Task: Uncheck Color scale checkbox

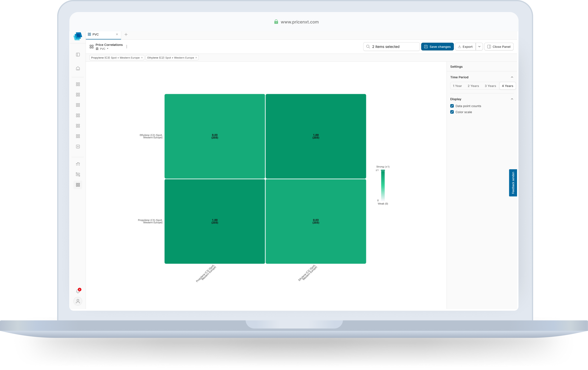Action: [452, 112]
